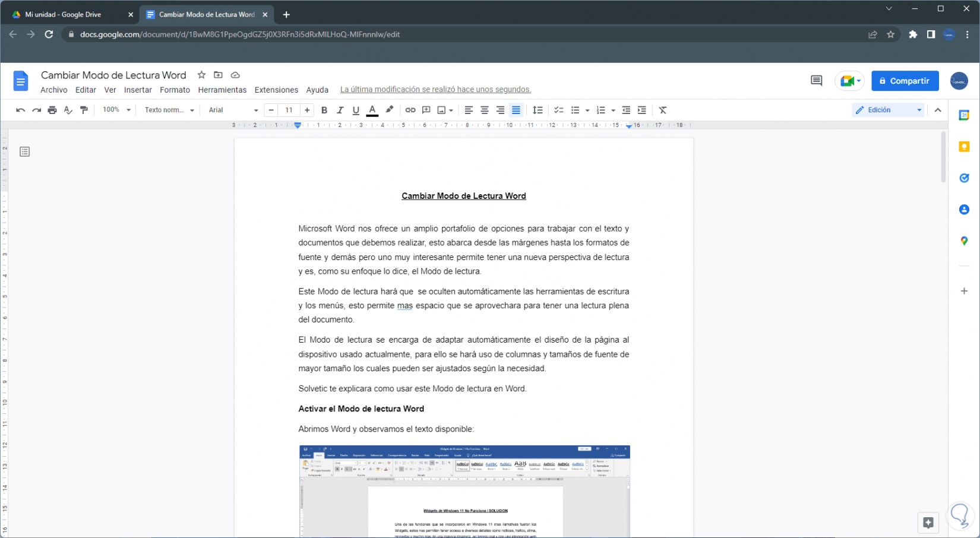This screenshot has width=980, height=538.
Task: Open the Insertar menu
Action: 138,90
